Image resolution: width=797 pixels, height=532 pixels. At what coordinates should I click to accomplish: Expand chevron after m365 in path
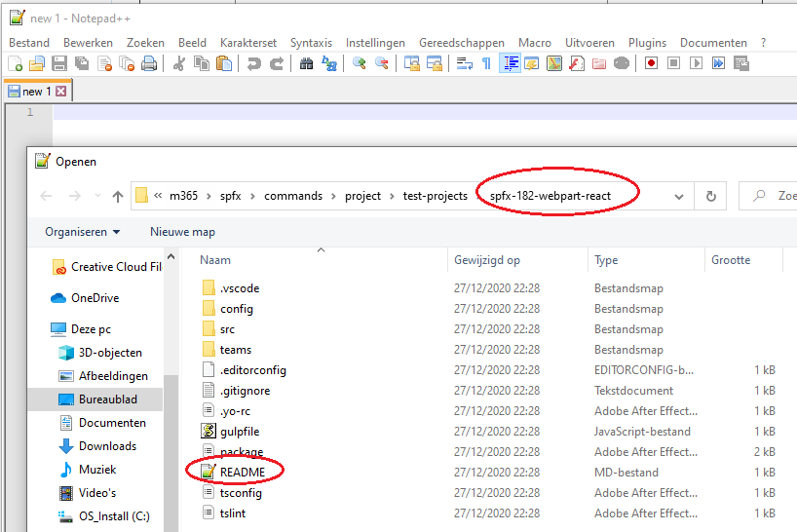tap(209, 196)
